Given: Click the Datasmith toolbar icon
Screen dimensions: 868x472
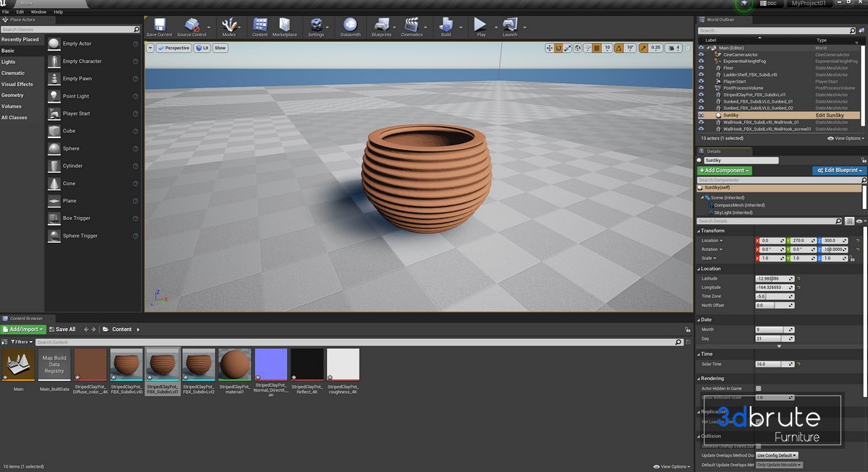Looking at the screenshot, I should click(350, 26).
